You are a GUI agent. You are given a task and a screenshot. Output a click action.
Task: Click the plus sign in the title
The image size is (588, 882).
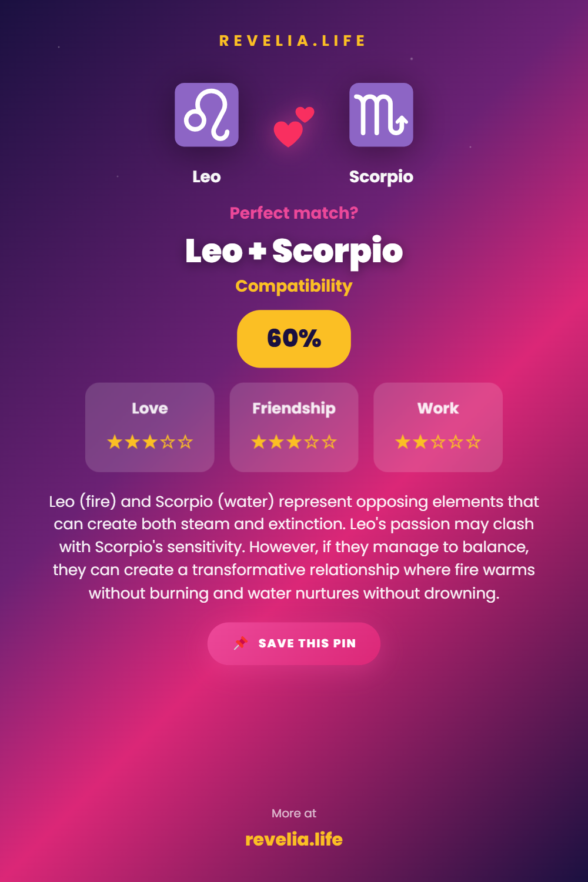(x=257, y=252)
